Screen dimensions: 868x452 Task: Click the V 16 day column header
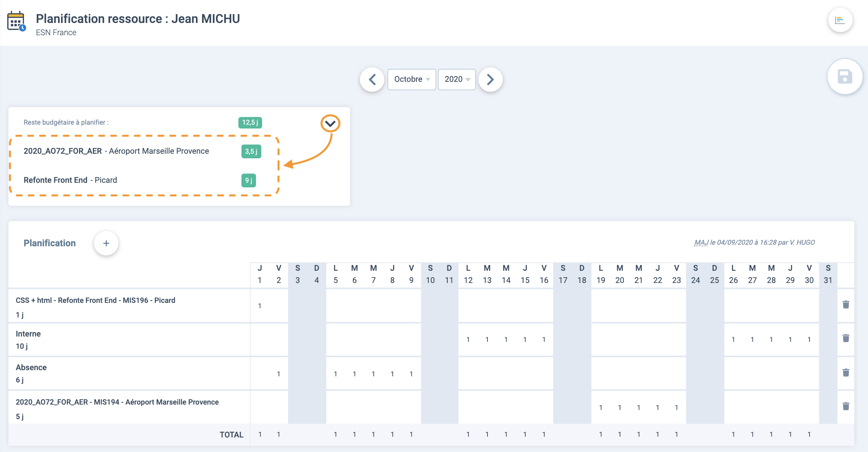click(x=544, y=275)
